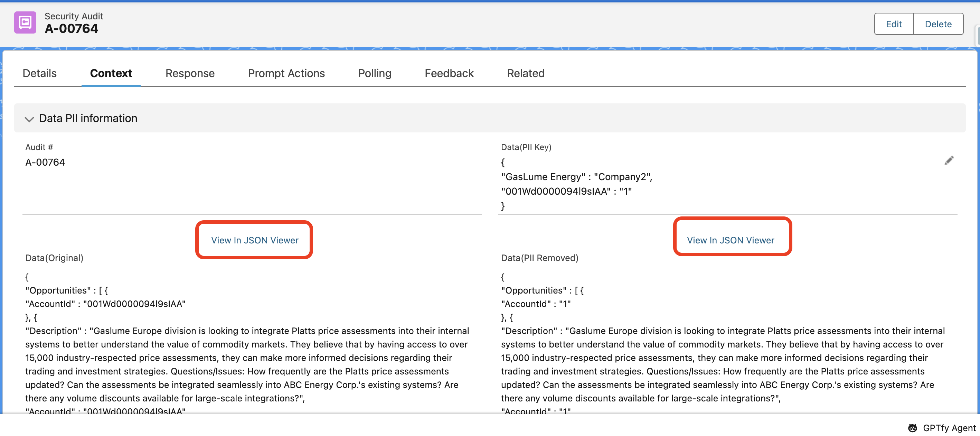This screenshot has width=980, height=436.
Task: Switch to the Feedback tab
Action: pos(449,73)
